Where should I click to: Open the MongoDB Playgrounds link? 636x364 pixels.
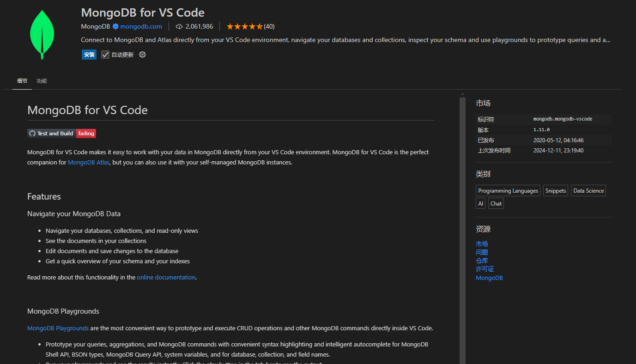coord(58,328)
